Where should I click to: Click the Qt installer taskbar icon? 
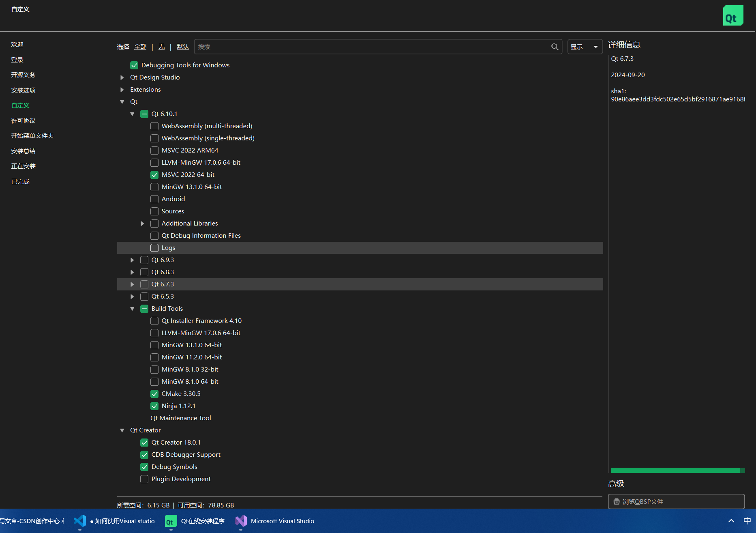click(171, 521)
